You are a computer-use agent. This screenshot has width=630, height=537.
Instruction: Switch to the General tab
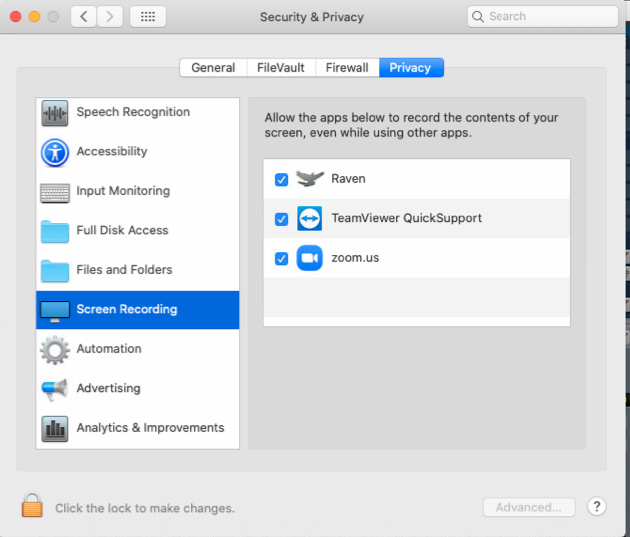pyautogui.click(x=213, y=68)
